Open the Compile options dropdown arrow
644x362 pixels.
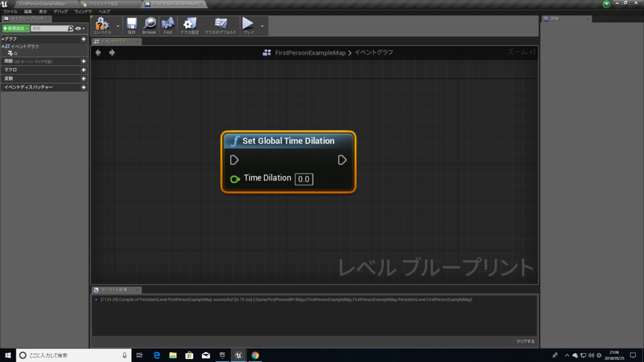118,26
